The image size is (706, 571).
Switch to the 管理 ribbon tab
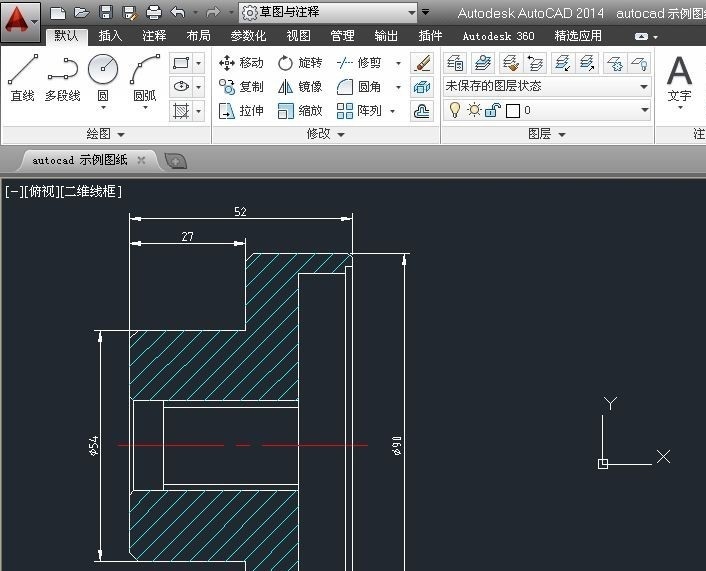(342, 36)
